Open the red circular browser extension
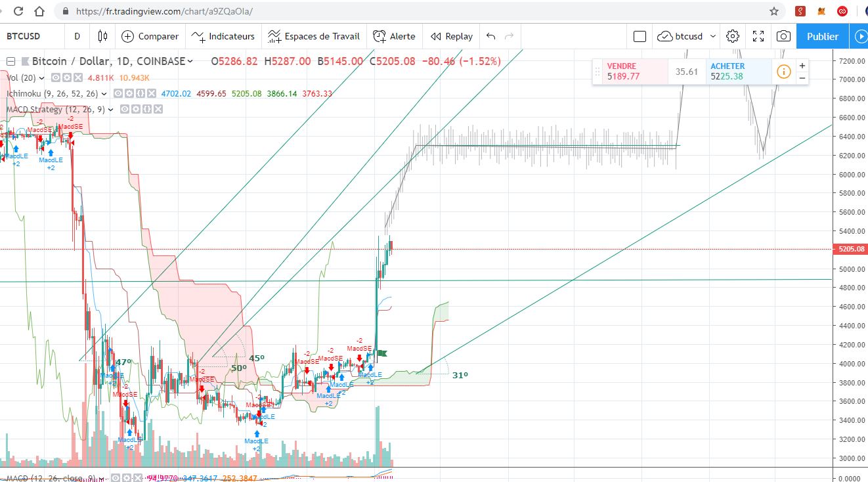Screen dimensions: 868x482 (843, 11)
